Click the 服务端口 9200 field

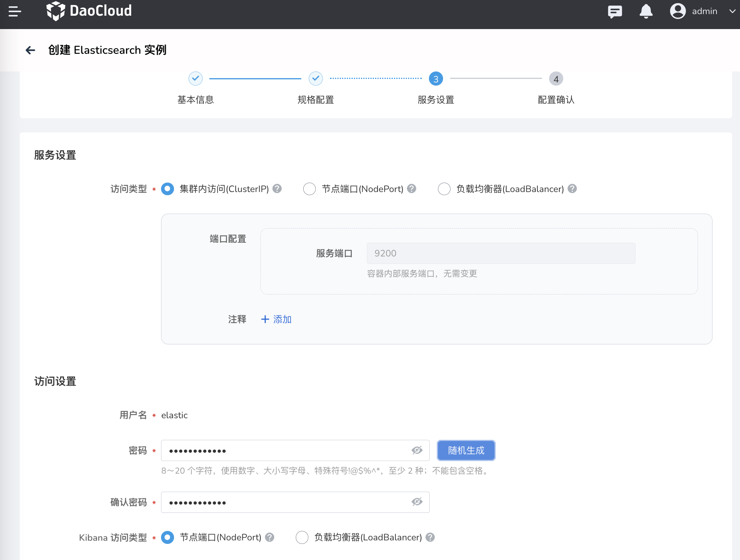[x=501, y=253]
